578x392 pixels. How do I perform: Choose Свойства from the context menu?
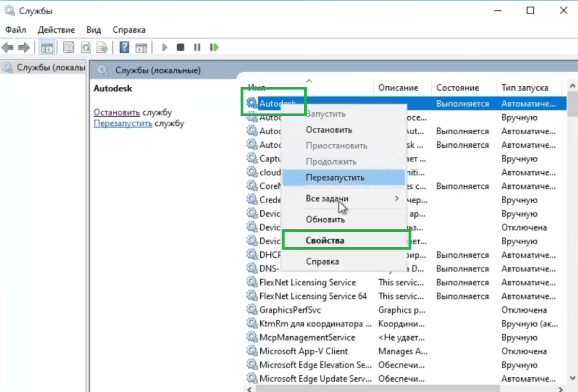(x=325, y=240)
